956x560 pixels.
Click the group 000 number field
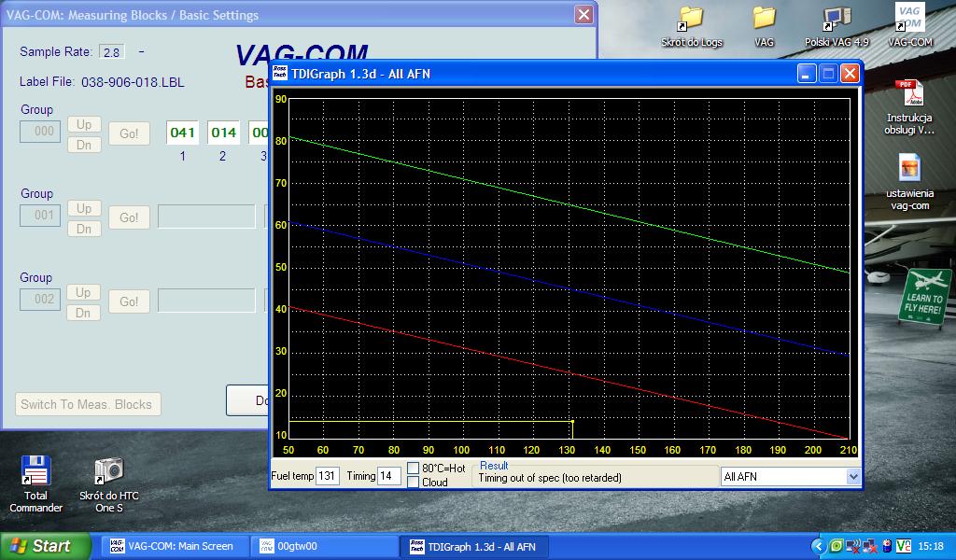pyautogui.click(x=40, y=131)
